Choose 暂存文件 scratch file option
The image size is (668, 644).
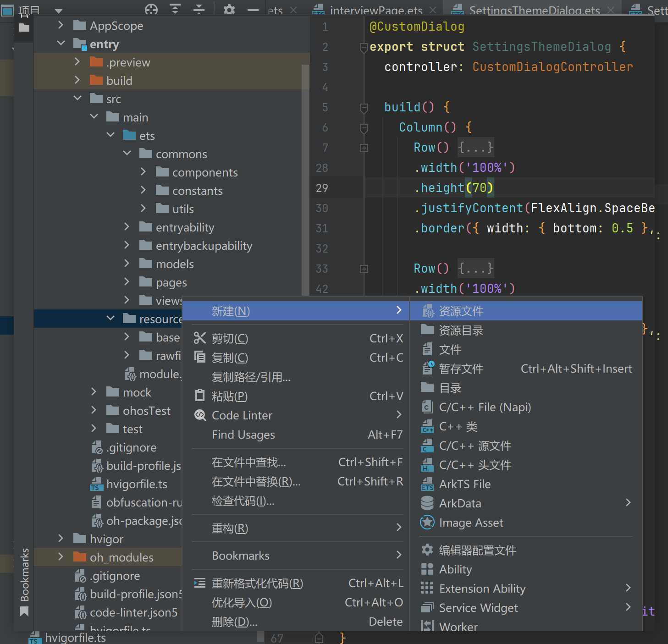(x=525, y=369)
